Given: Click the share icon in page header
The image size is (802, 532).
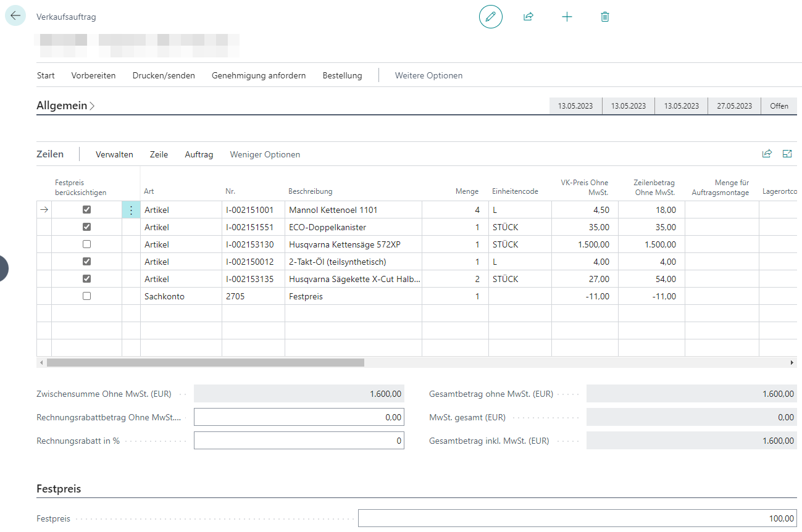Looking at the screenshot, I should [528, 17].
